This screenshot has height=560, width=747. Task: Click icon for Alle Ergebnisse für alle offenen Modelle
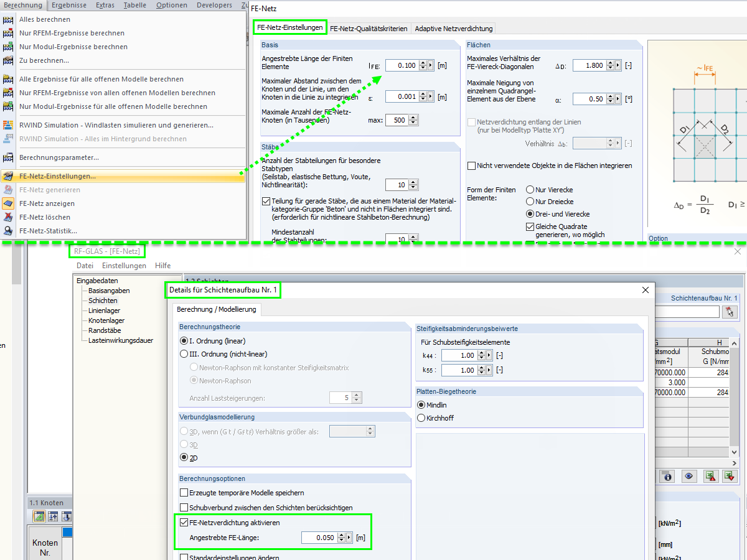point(8,79)
